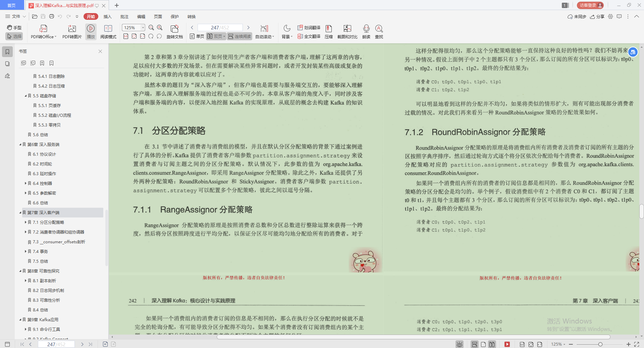Open the 125% zoom level dropdown

[142, 28]
